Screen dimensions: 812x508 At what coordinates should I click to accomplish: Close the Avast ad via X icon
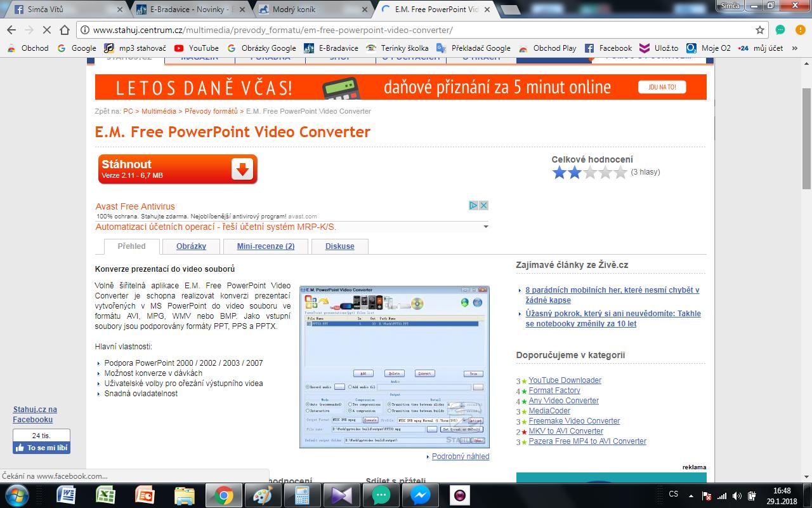[x=483, y=205]
